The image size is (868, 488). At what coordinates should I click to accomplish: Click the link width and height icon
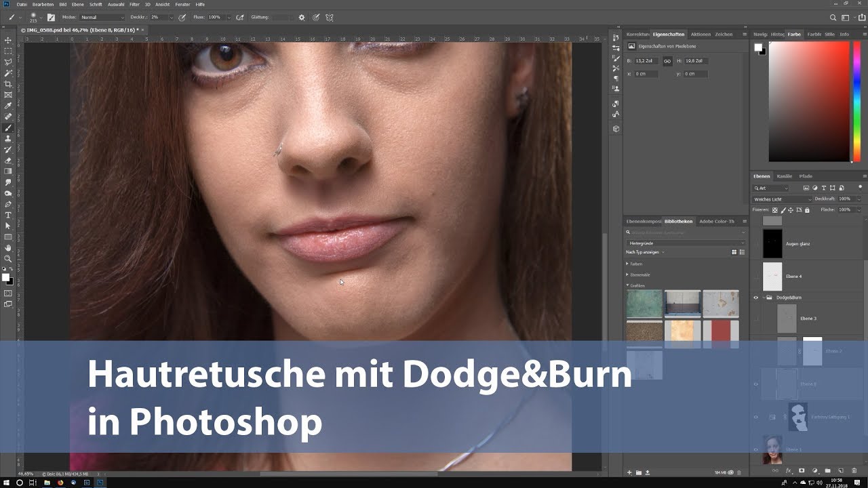667,61
